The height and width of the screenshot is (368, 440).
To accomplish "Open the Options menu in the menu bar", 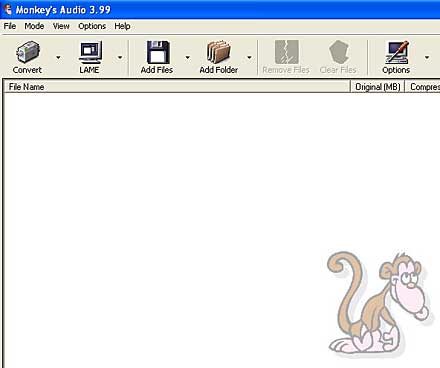I will click(92, 26).
